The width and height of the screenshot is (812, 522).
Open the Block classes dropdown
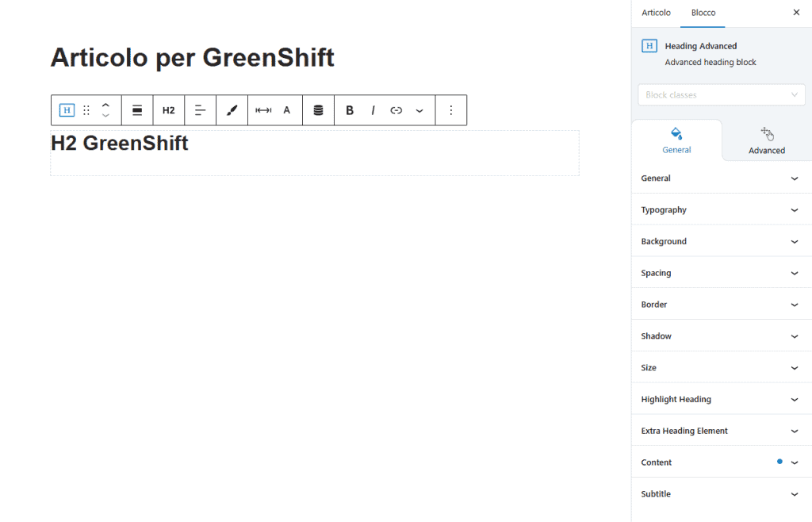point(722,94)
